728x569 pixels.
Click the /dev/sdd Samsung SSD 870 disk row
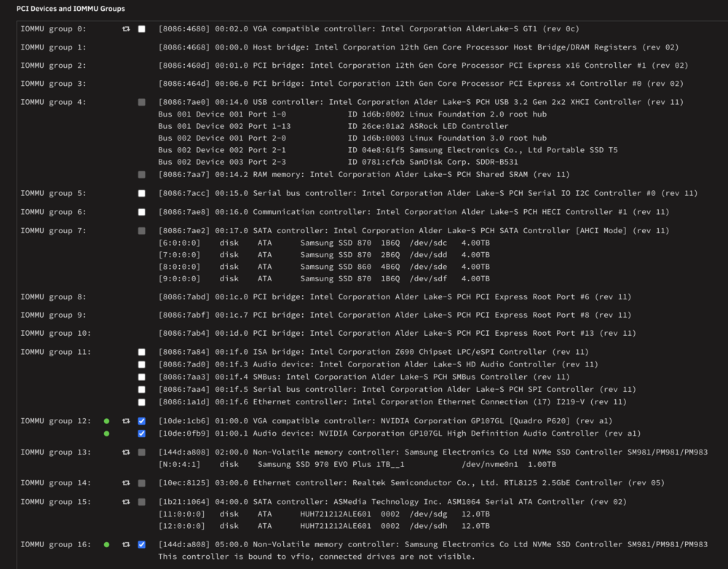point(324,254)
